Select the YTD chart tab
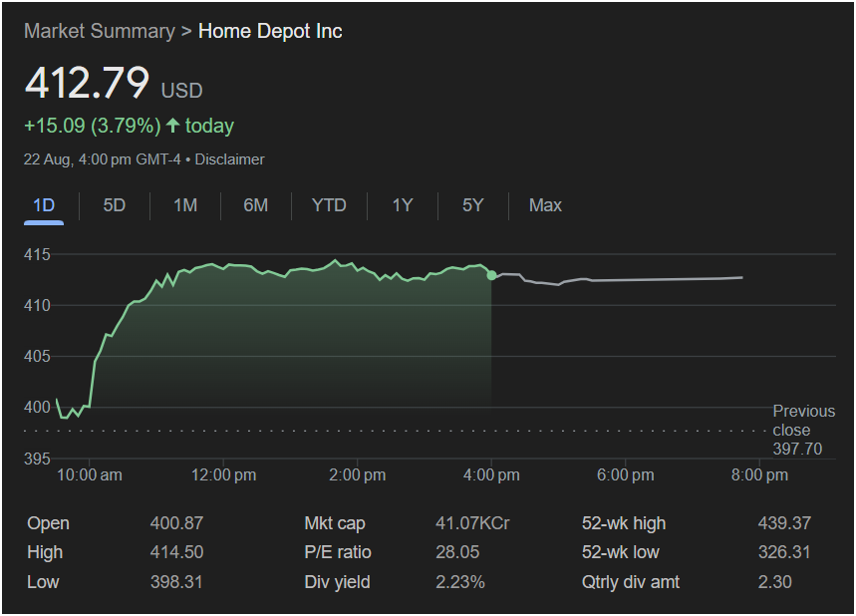856x616 pixels. (x=329, y=205)
